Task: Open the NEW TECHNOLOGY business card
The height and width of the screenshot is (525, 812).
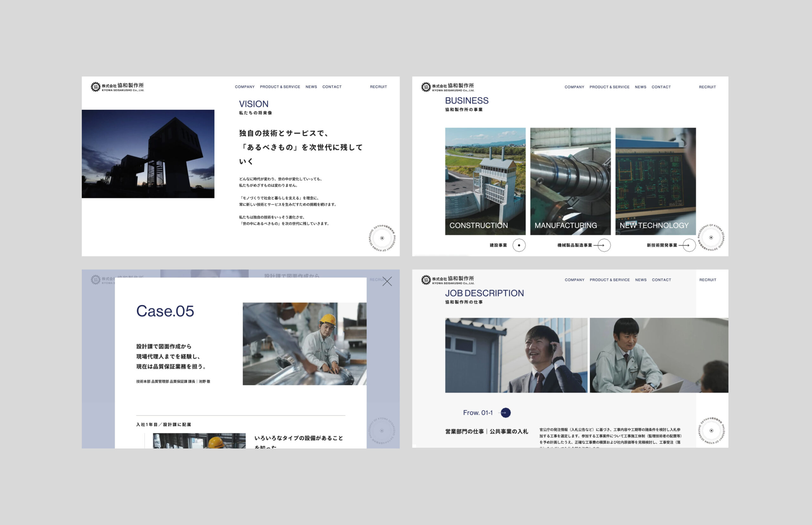Action: 656,181
